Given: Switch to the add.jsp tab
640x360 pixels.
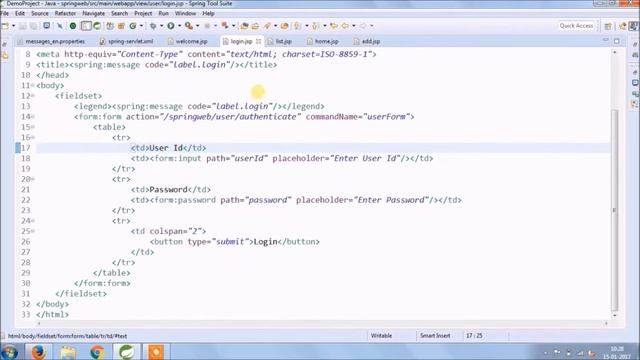Looking at the screenshot, I should point(367,41).
